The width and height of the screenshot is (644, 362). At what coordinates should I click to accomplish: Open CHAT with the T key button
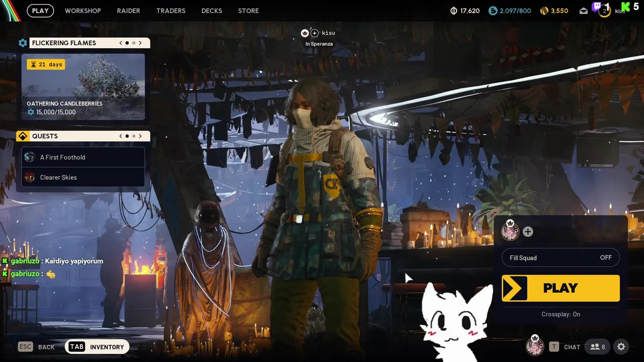tap(565, 347)
